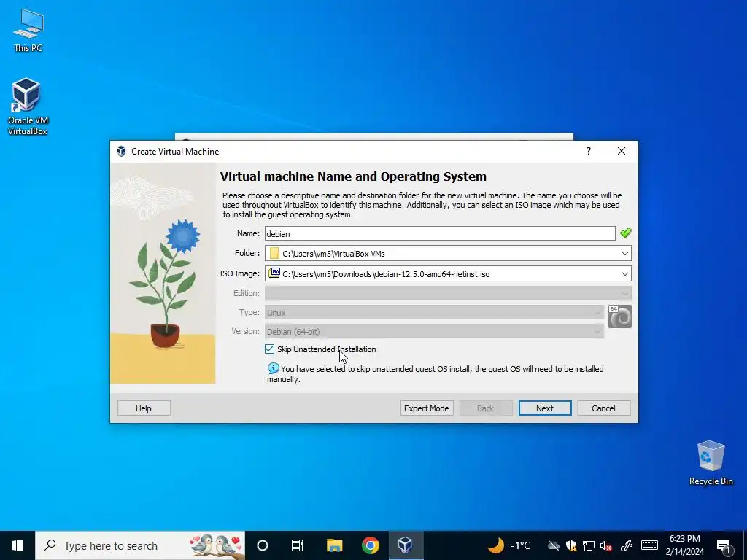Open File Explorer from the taskbar
Screen dimensions: 747x560
click(x=334, y=545)
